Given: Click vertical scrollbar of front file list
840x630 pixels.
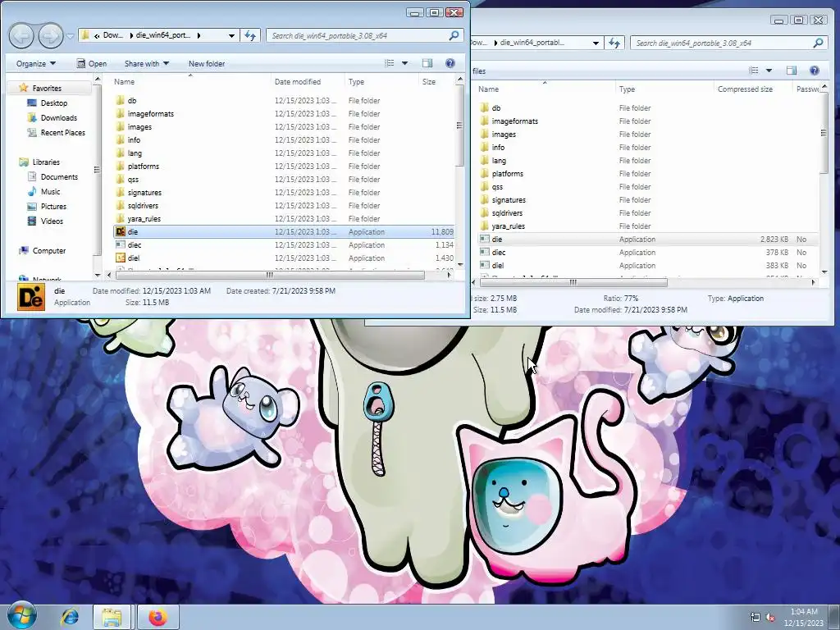Looking at the screenshot, I should click(x=459, y=126).
